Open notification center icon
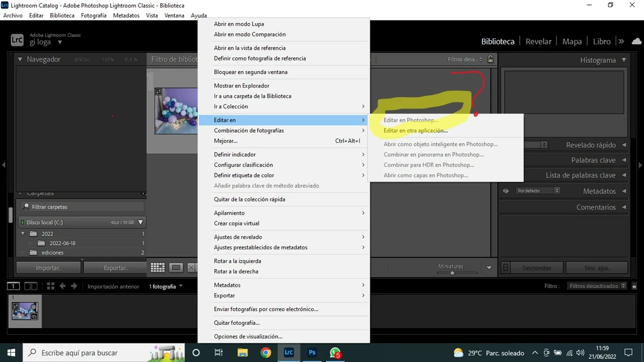 628,352
